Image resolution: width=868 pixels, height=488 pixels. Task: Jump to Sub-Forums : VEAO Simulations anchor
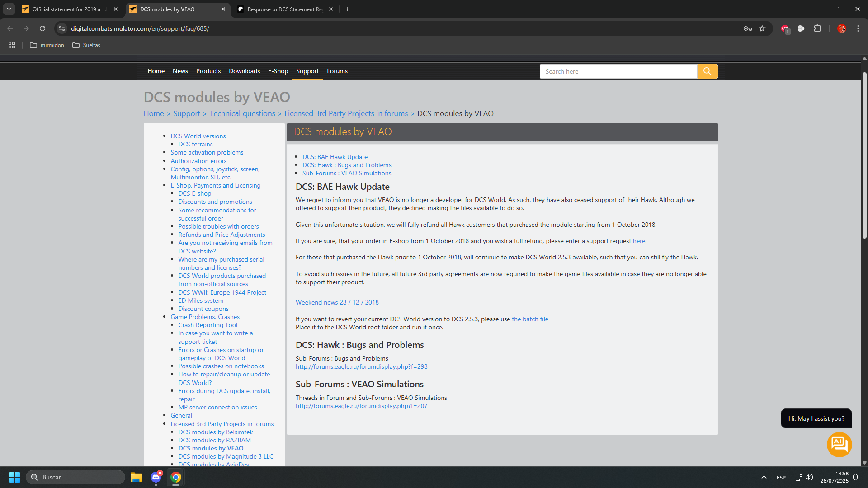point(347,173)
